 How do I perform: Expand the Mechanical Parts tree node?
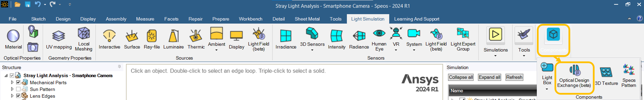coord(12,82)
